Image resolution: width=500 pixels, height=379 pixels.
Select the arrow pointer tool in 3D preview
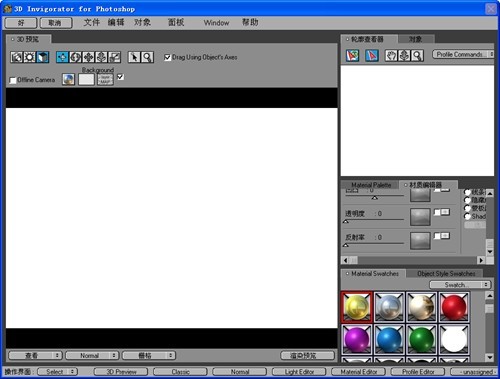point(134,57)
